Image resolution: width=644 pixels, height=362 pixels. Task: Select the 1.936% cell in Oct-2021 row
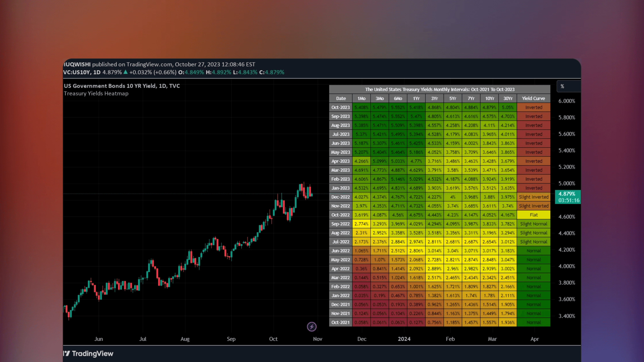pos(507,322)
